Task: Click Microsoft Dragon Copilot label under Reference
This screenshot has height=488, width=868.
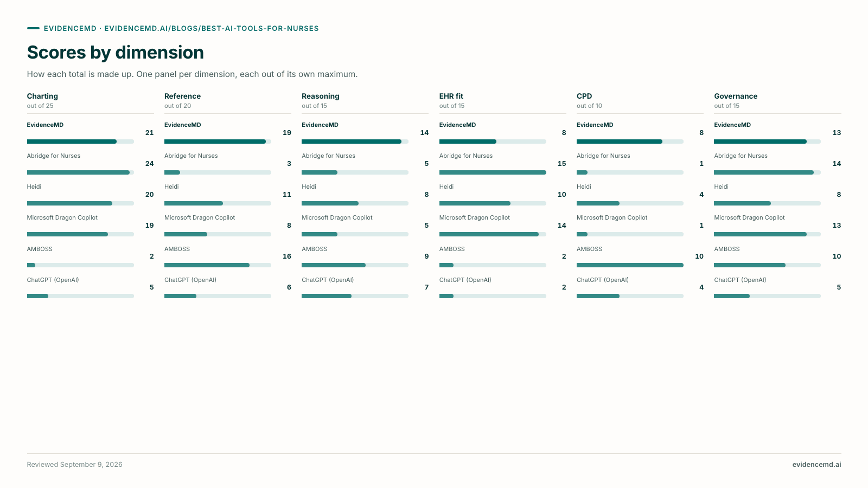Action: [200, 217]
